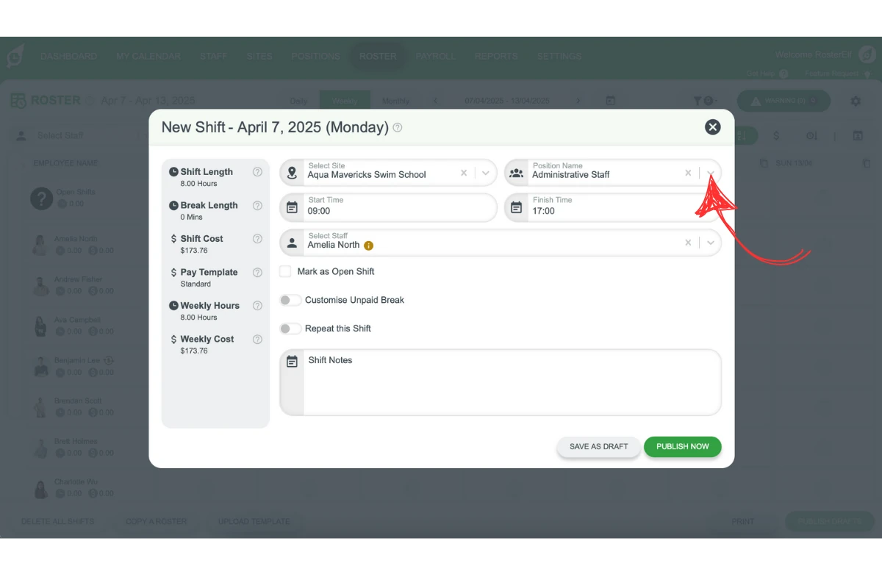
Task: Click the help icon beside New Shift title
Action: tap(398, 127)
